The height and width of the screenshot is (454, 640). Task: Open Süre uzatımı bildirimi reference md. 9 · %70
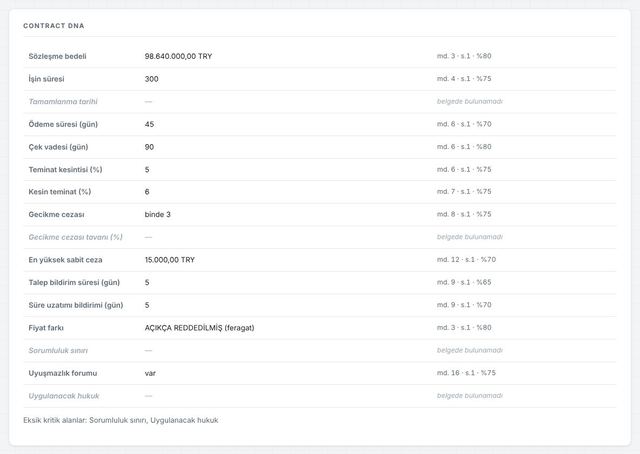click(x=464, y=305)
